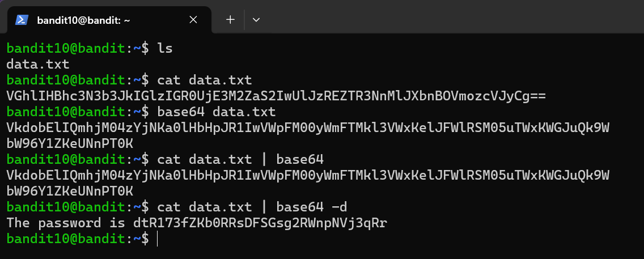Screen dimensions: 644x259
Task: Click the cursor at the last prompt
Action: click(158, 239)
